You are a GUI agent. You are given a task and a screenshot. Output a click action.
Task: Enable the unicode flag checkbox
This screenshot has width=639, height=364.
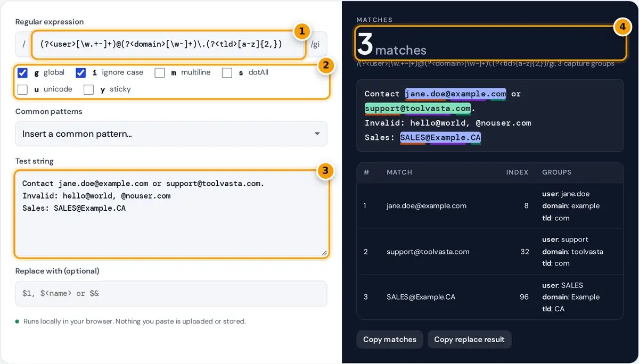pos(22,89)
